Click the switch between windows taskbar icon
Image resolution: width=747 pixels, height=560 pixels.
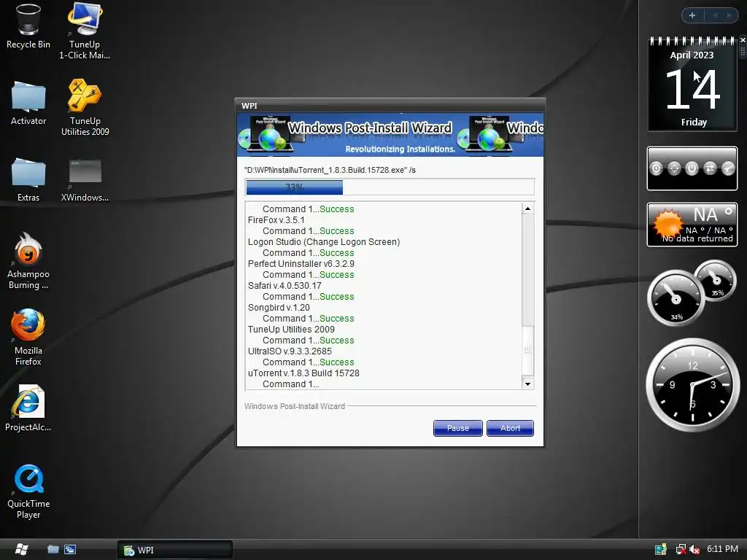[70, 550]
